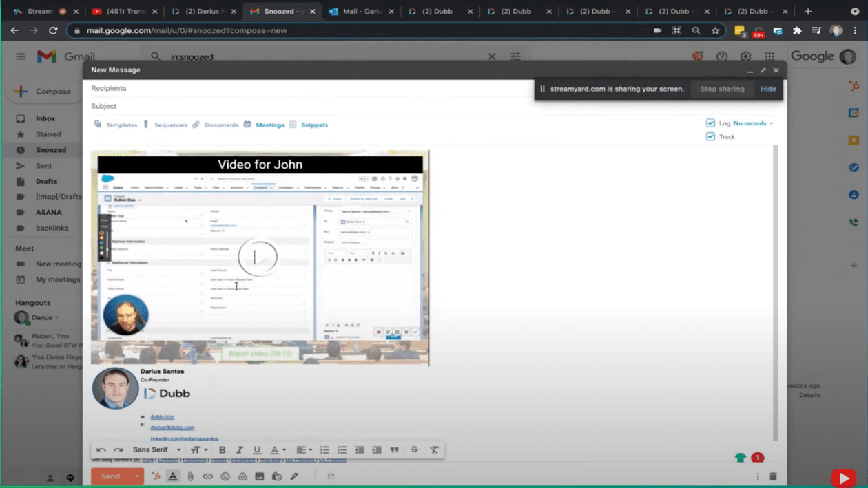The image size is (868, 488).
Task: Toggle bold formatting
Action: [x=222, y=449]
